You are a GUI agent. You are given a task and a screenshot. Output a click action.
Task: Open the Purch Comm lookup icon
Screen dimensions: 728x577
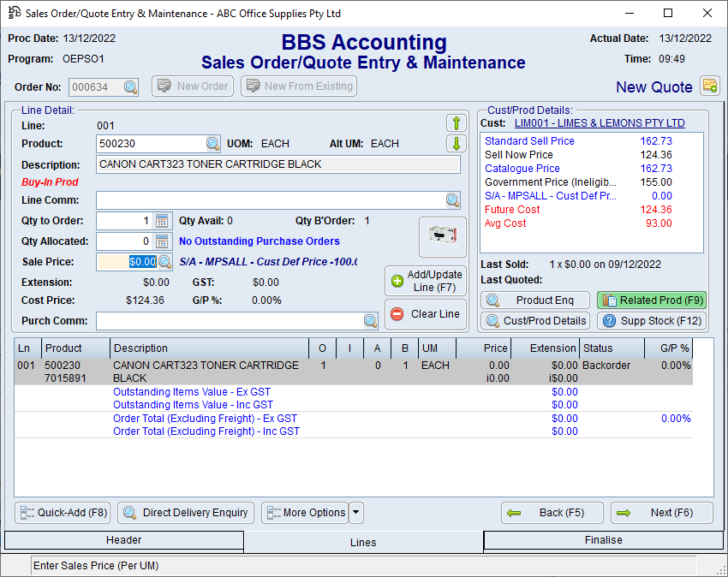pos(370,321)
